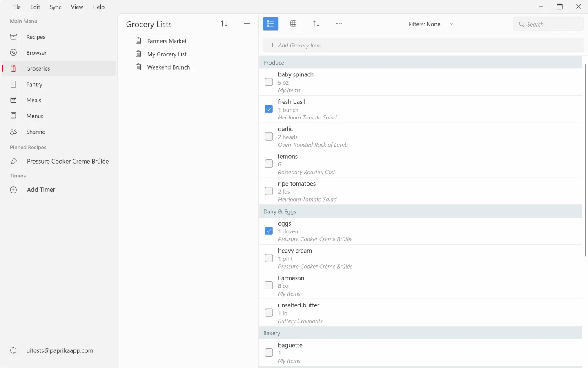
Task: Open the View menu
Action: tap(77, 7)
